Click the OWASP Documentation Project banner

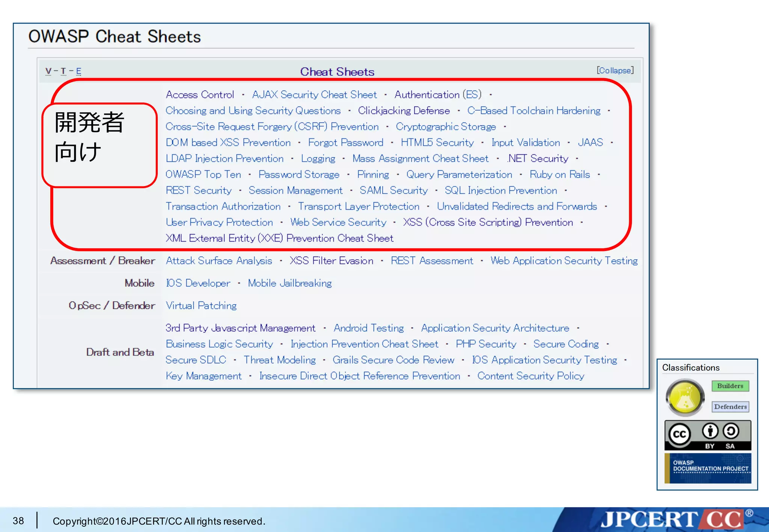(708, 468)
